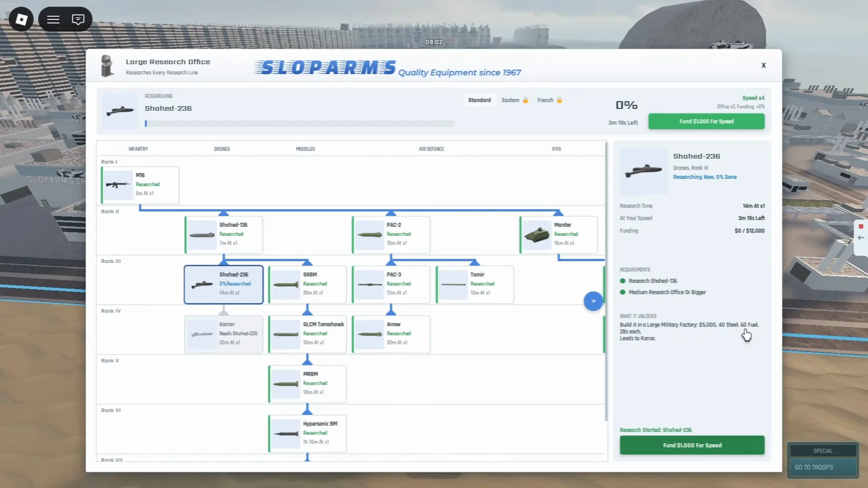Click the top Fund $1,000 For Speed button
This screenshot has width=868, height=488.
coord(706,121)
